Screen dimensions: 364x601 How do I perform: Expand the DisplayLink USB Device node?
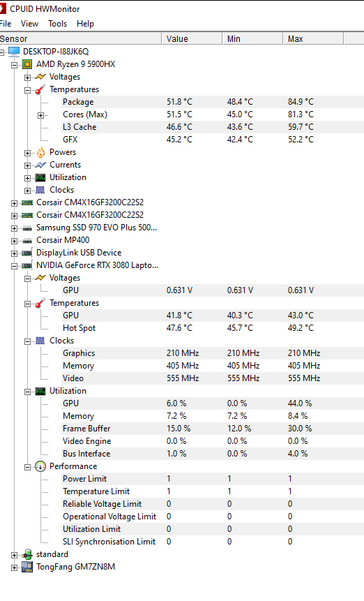(14, 253)
